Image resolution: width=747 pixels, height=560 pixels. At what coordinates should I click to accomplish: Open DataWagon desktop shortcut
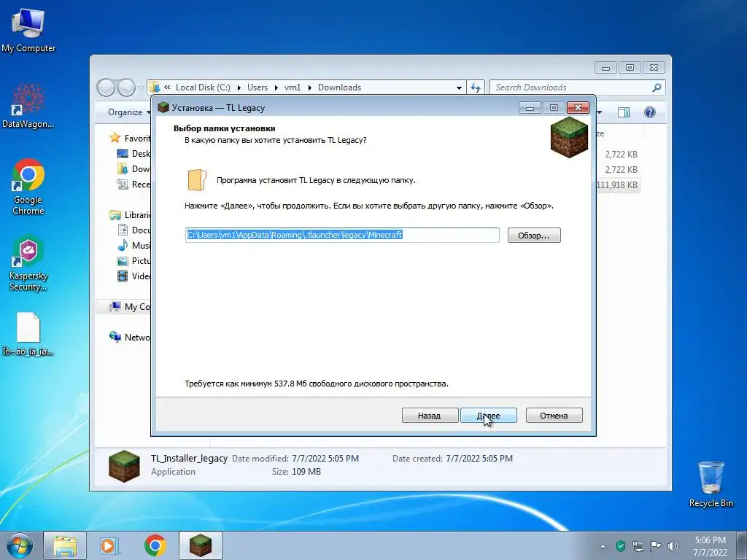pos(28,106)
